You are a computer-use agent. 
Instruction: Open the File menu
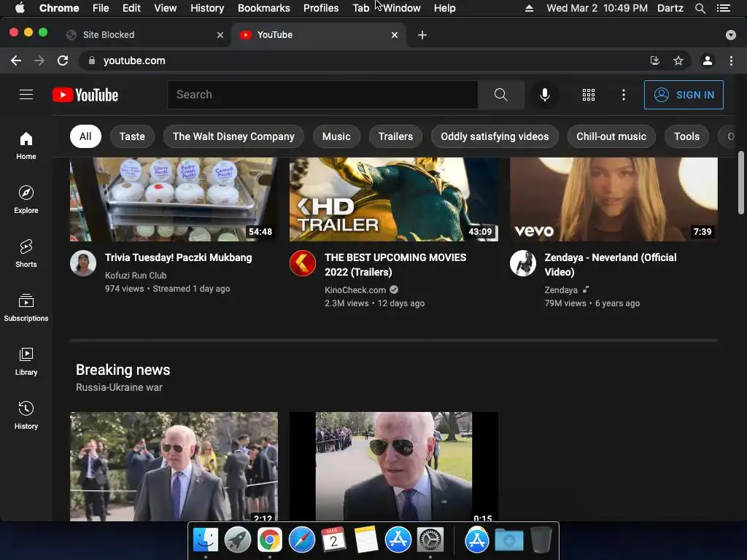[x=101, y=8]
